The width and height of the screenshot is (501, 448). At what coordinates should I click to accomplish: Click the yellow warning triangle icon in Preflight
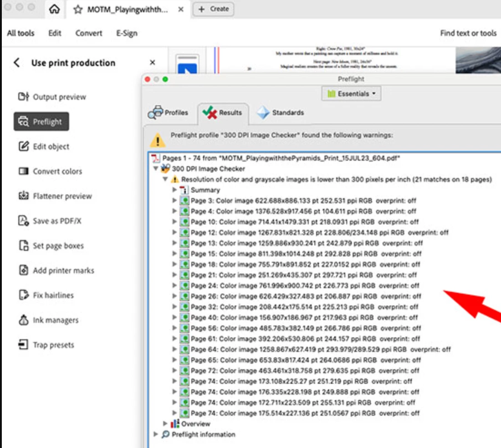coord(158,140)
